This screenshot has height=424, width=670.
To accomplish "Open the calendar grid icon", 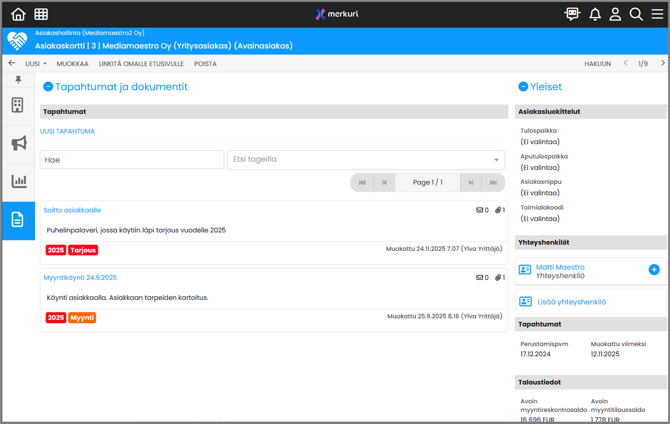I will (41, 14).
